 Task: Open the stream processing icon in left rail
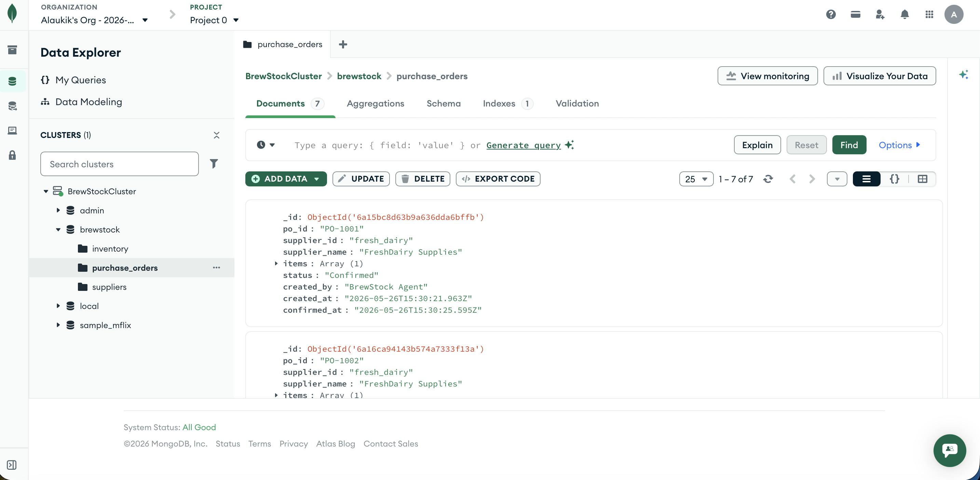(12, 106)
